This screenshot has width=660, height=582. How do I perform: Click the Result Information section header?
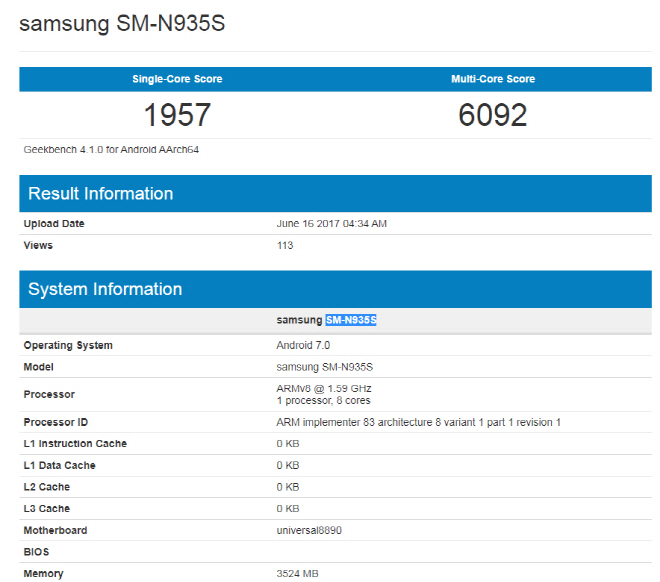(335, 194)
